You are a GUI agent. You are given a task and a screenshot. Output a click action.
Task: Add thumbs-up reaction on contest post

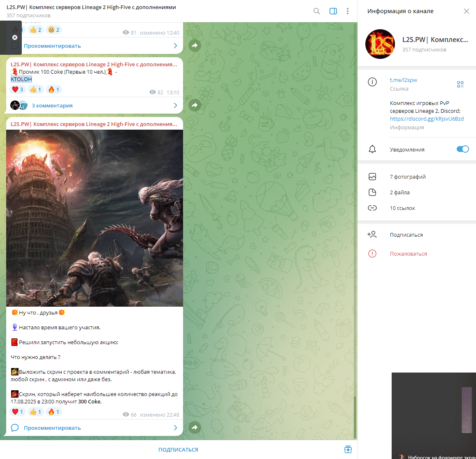click(36, 412)
